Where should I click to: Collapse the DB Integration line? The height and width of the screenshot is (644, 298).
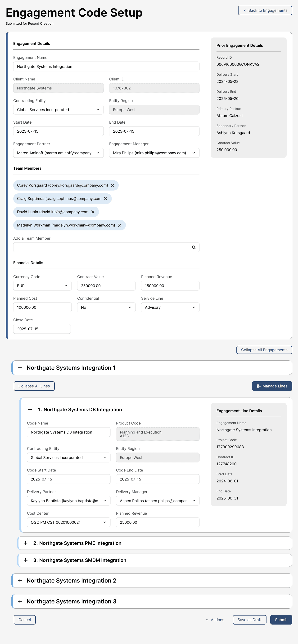point(30,410)
